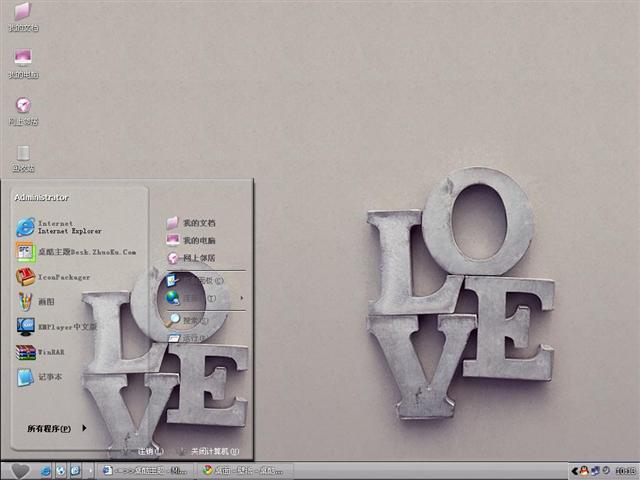The height and width of the screenshot is (480, 640).
Task: Expand the 连接到(T) submenu arrow
Action: [241, 297]
